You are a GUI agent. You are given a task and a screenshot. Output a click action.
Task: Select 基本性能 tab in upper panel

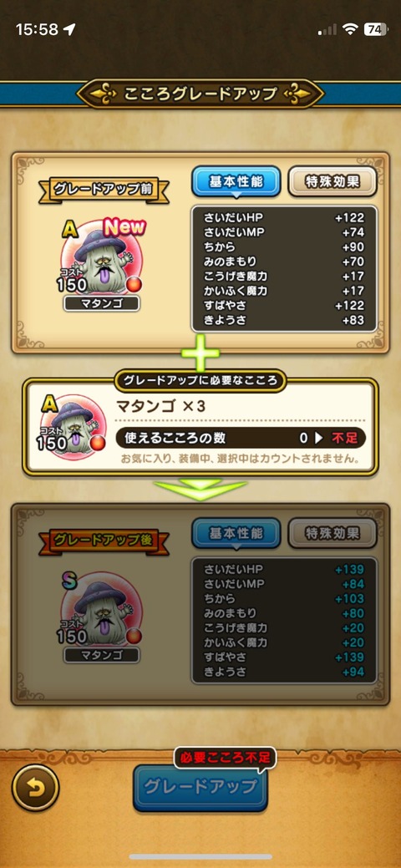pyautogui.click(x=236, y=181)
